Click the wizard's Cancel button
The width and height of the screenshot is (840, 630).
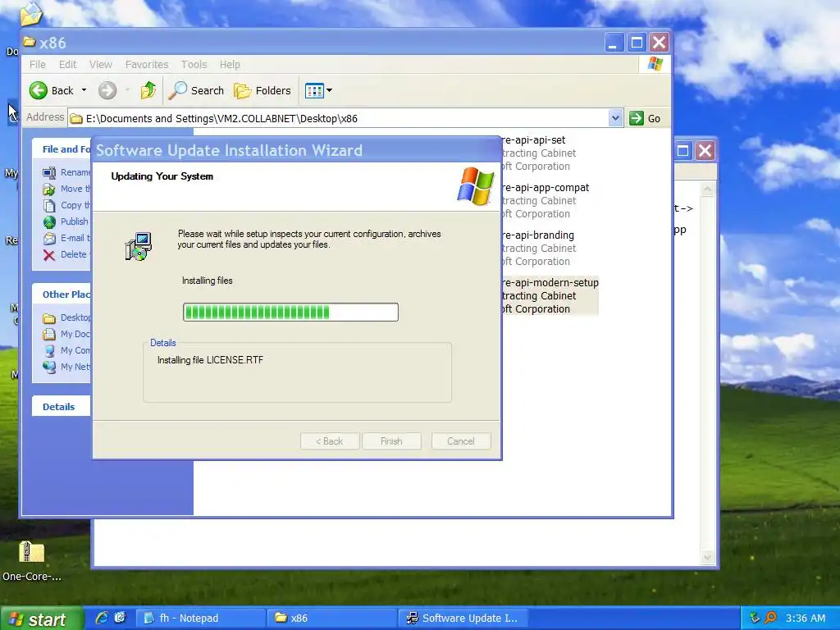[x=461, y=441]
